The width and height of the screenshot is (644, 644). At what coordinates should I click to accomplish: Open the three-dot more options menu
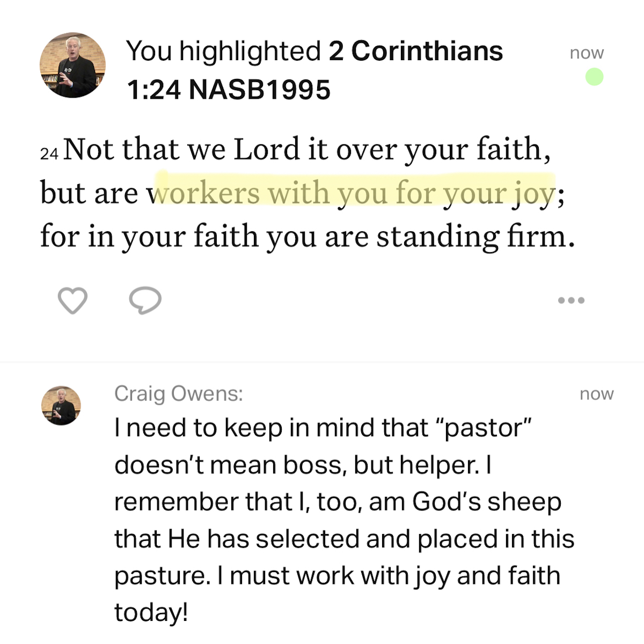(x=571, y=301)
